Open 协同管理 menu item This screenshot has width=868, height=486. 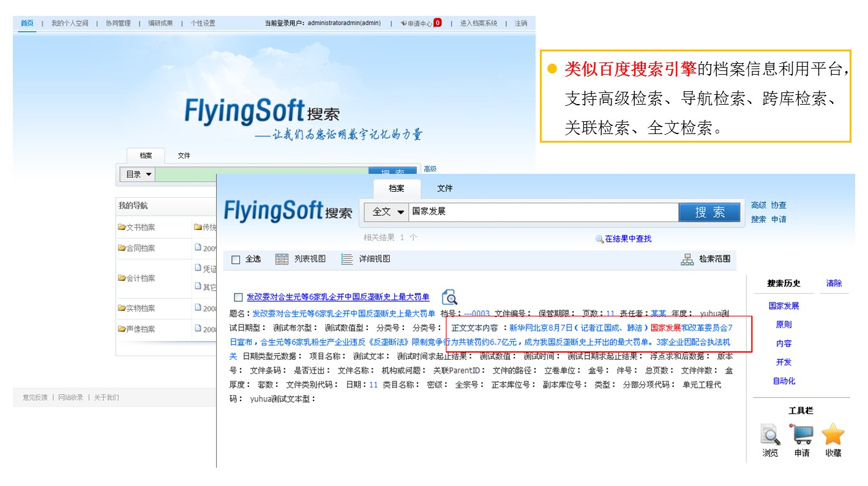(x=118, y=23)
